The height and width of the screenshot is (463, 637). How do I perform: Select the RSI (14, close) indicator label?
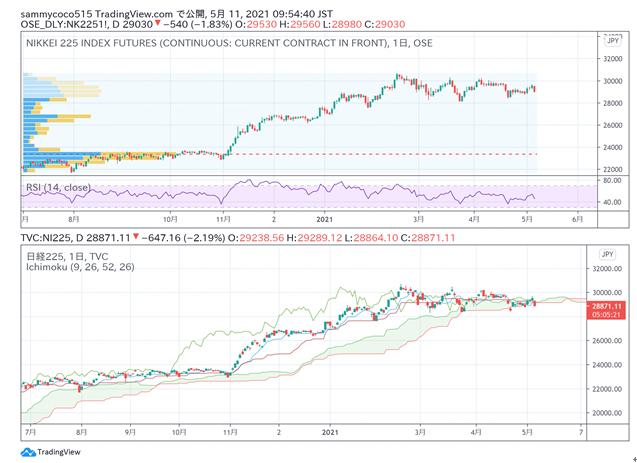coord(58,185)
